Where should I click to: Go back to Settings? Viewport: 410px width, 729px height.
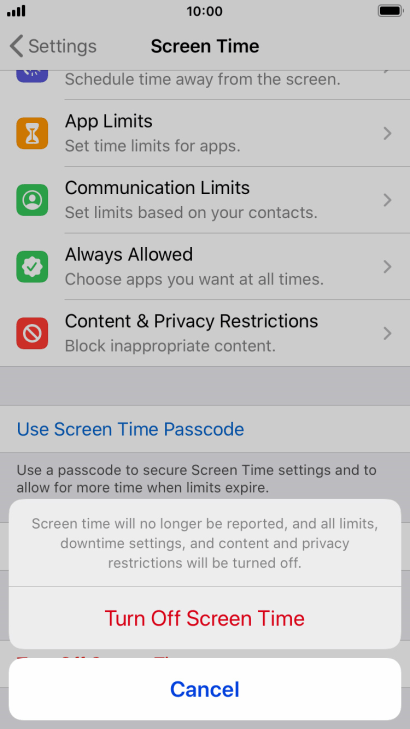coord(53,46)
